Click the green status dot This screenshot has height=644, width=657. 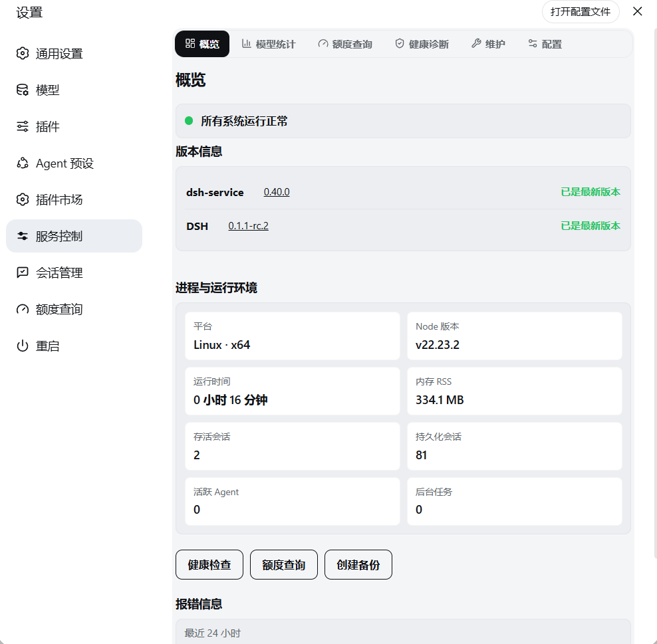[189, 121]
